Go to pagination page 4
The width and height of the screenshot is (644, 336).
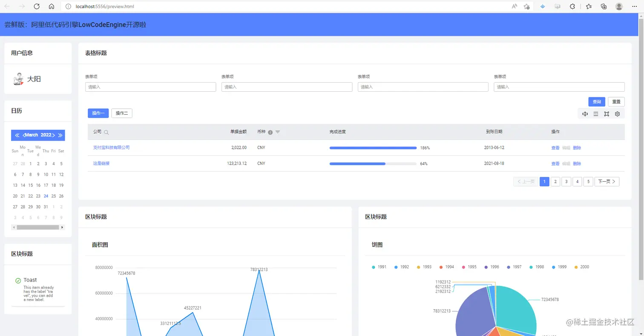(x=577, y=182)
